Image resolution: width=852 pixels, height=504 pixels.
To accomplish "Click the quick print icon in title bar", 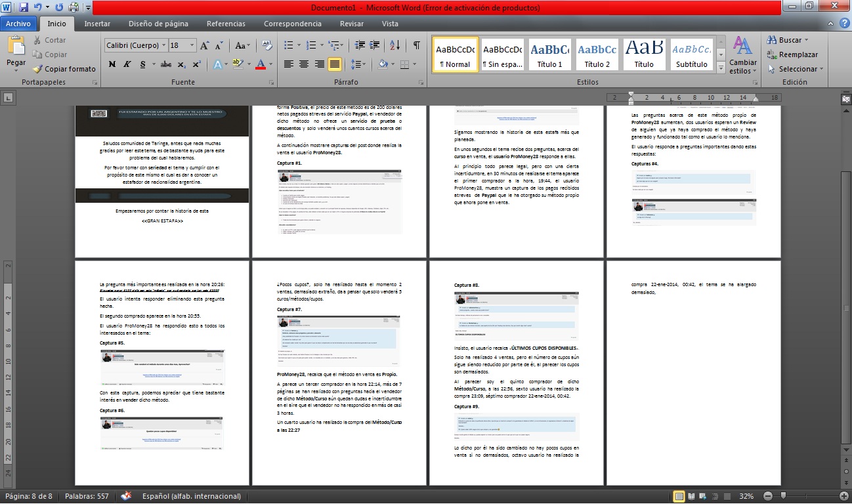I will click(73, 8).
